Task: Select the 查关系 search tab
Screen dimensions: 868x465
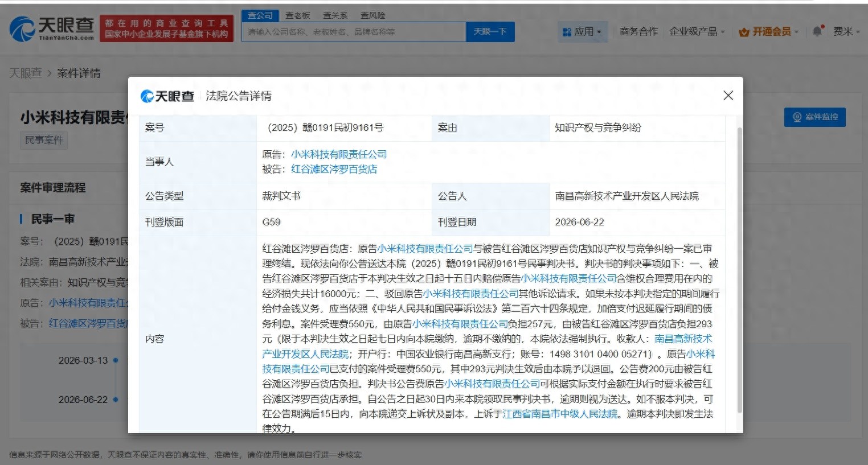Action: tap(335, 15)
